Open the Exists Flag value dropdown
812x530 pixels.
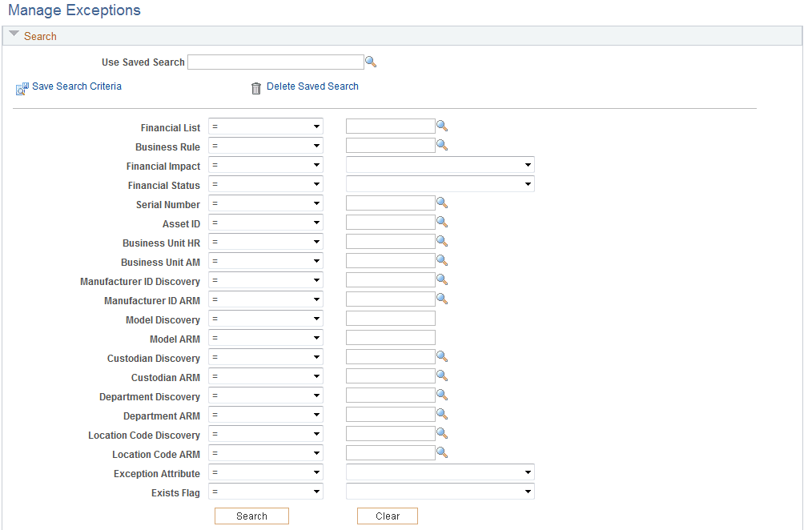coord(528,491)
